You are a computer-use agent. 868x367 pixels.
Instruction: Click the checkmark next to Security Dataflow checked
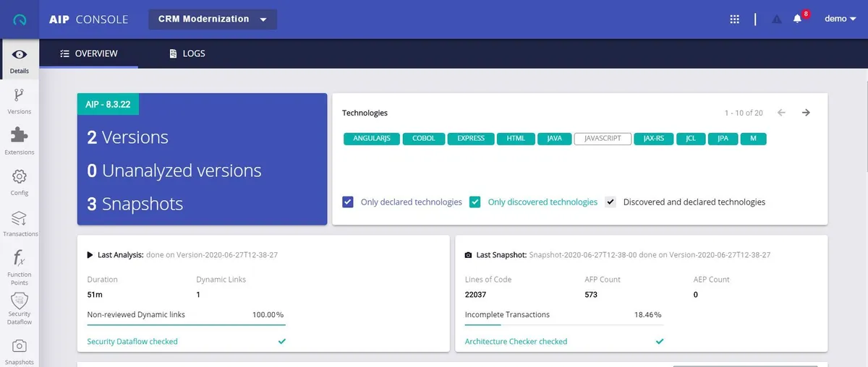pyautogui.click(x=281, y=341)
